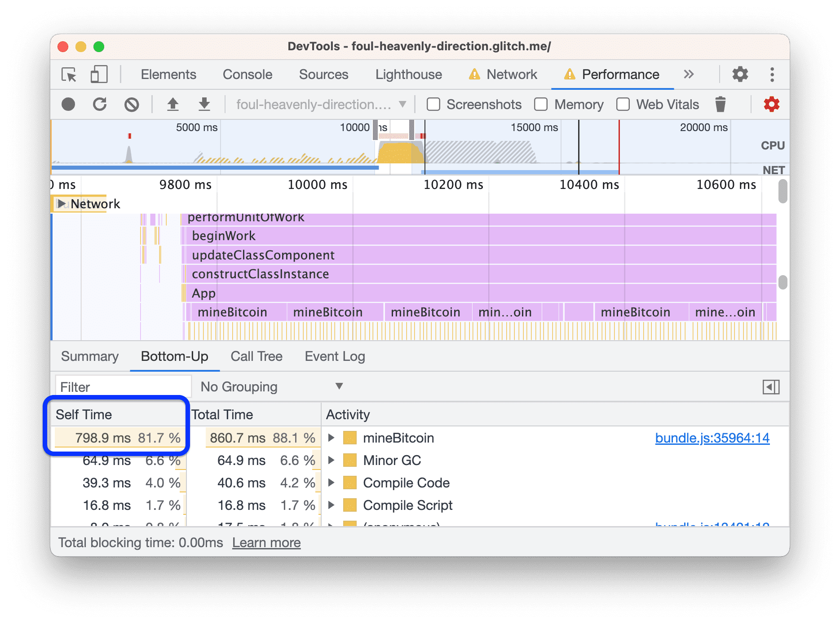840x623 pixels.
Task: Expand the Compile Script activity row
Action: (x=332, y=505)
